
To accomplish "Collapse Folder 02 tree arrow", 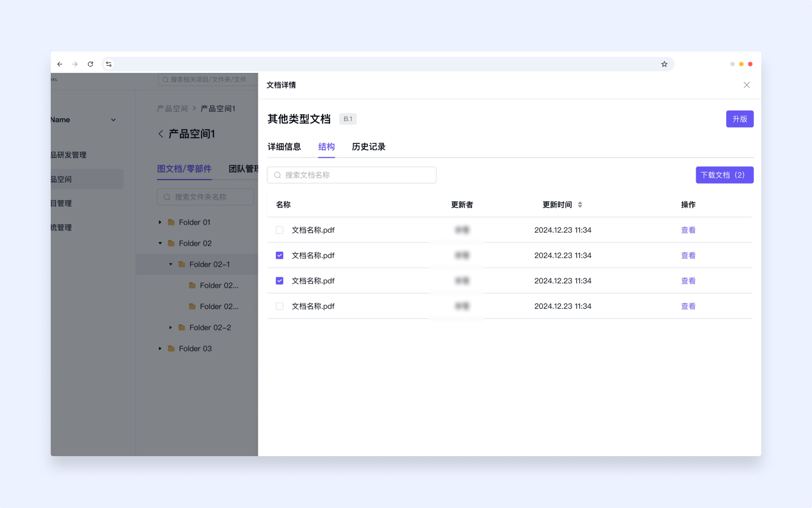I will [160, 243].
